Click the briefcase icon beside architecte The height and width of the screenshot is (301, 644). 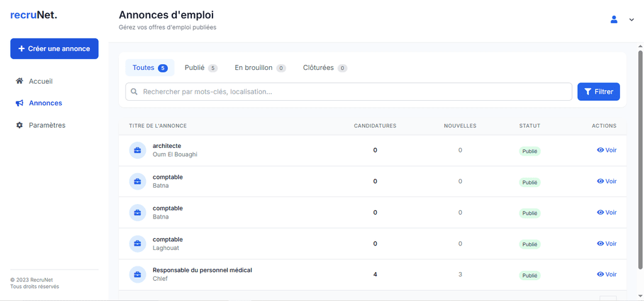click(x=137, y=150)
